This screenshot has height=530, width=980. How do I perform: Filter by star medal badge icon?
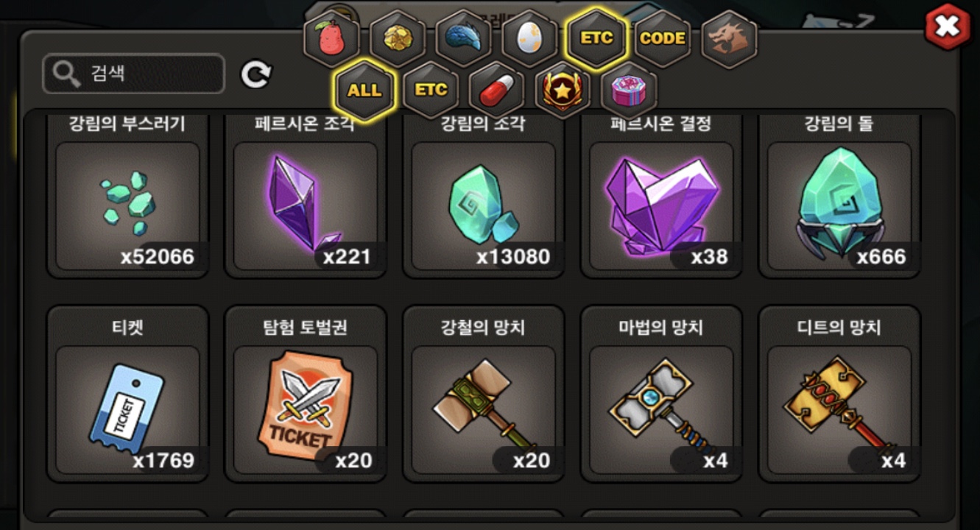[563, 91]
